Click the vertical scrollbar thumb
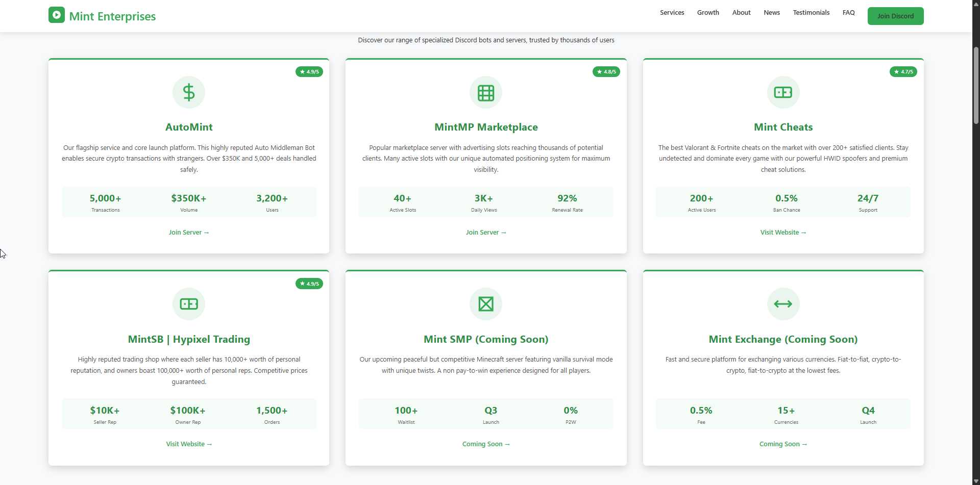The image size is (980, 485). [976, 85]
